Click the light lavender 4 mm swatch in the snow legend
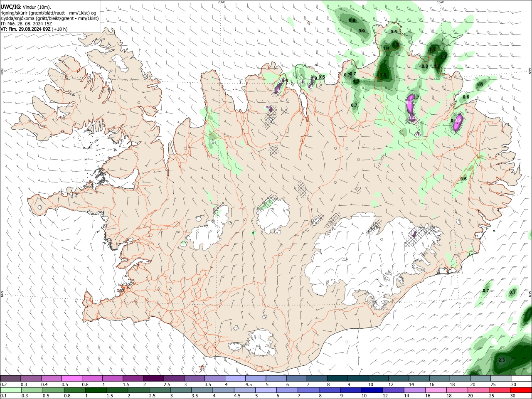Image resolution: width=532 pixels, height=399 pixels. 235,378
